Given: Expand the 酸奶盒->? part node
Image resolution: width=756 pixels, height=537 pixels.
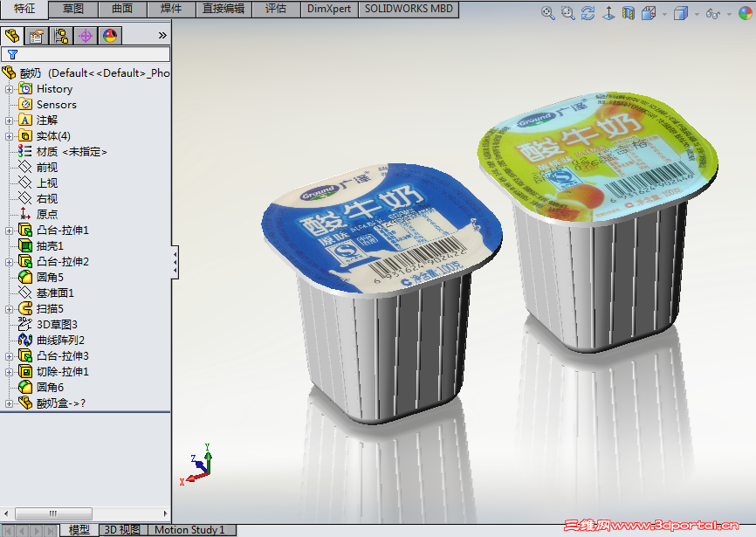Looking at the screenshot, I should point(9,403).
